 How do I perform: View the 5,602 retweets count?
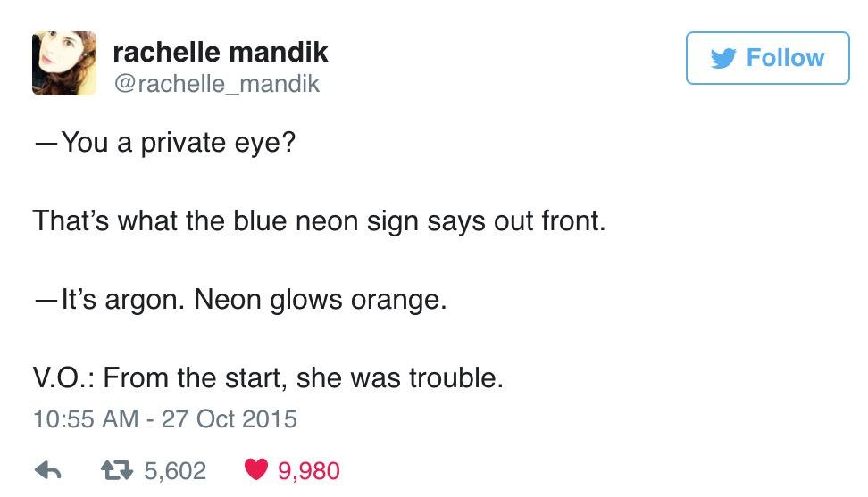click(x=174, y=470)
